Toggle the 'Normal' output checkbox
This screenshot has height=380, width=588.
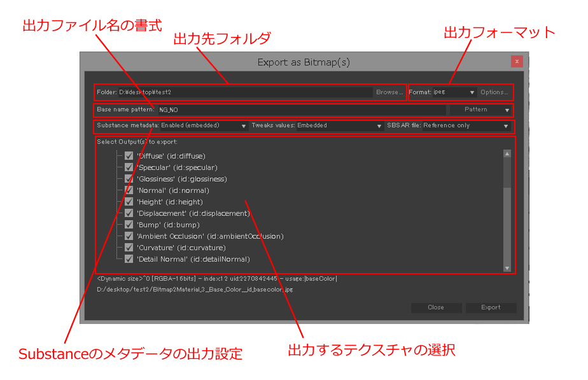pyautogui.click(x=129, y=190)
